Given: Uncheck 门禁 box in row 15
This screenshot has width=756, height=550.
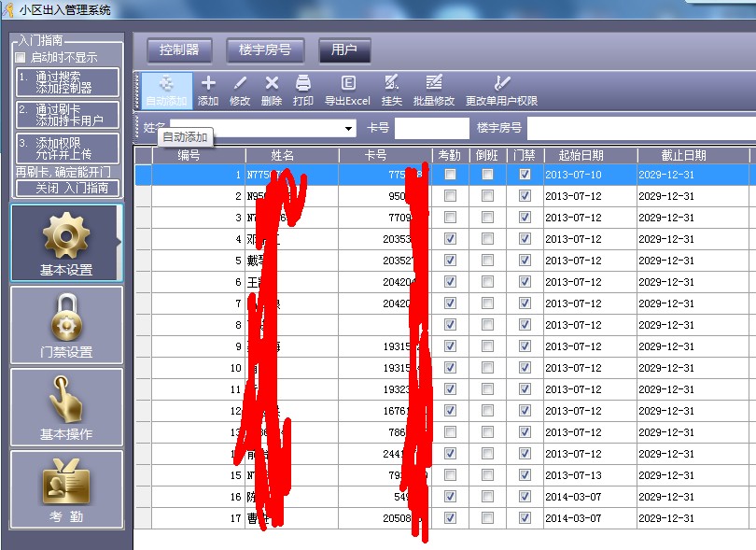Looking at the screenshot, I should [x=525, y=474].
